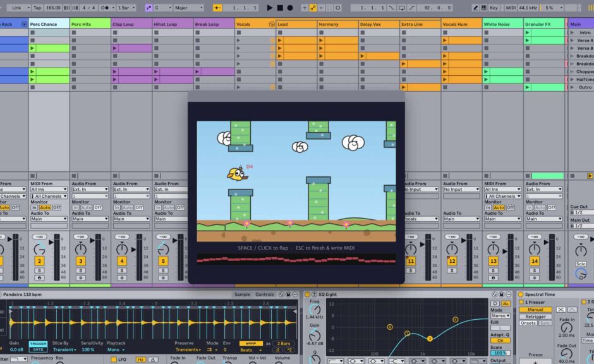Click the 2 Bars warp length button
This screenshot has height=364, width=594.
tap(284, 344)
